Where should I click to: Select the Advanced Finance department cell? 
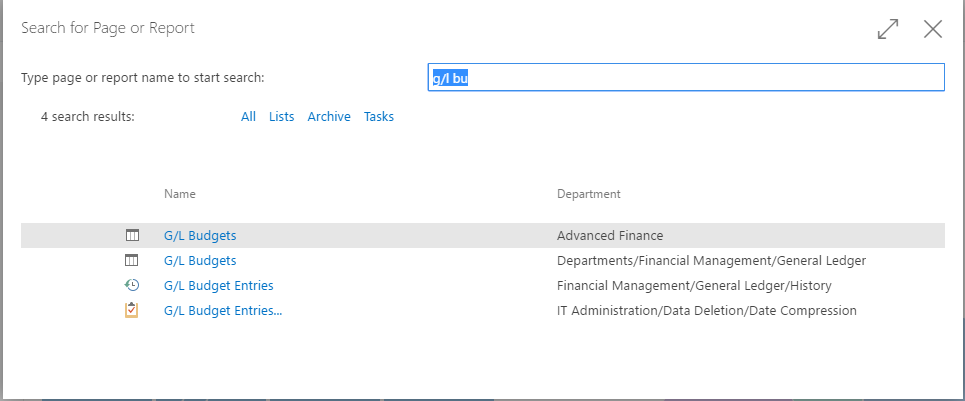(610, 236)
